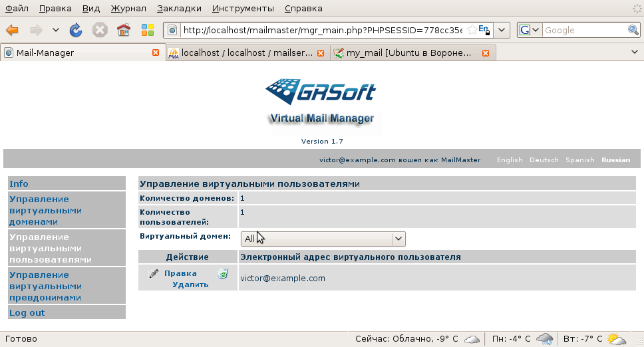Log out via the sidebar link

tap(27, 312)
